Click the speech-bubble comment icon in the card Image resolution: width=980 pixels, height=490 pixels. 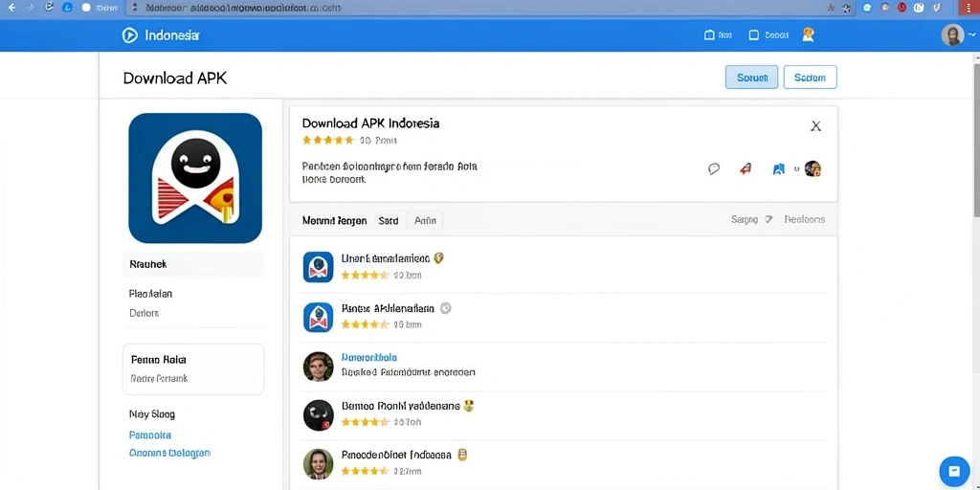click(x=714, y=168)
